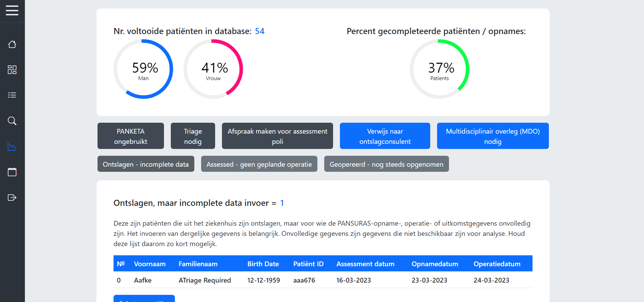This screenshot has height=302, width=644.
Task: Click the Familienaam column header
Action: (198, 264)
